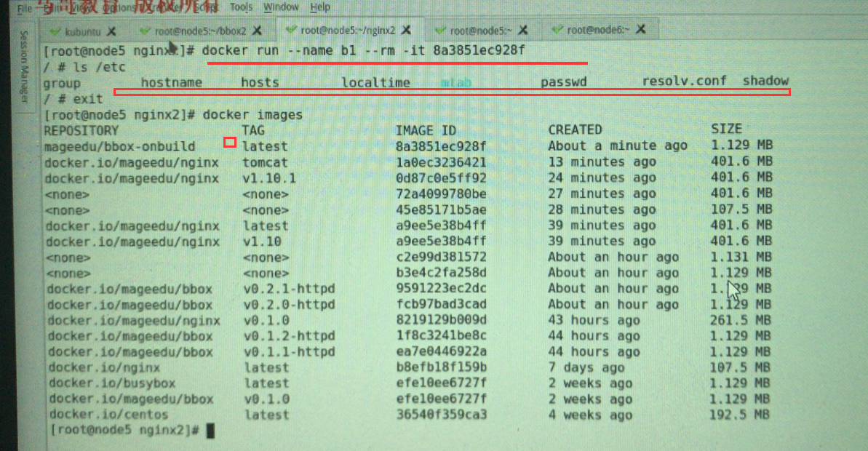Viewport: 868px width, 451px height.
Task: Click 'resolv.conf' in the ls output
Action: coord(684,81)
